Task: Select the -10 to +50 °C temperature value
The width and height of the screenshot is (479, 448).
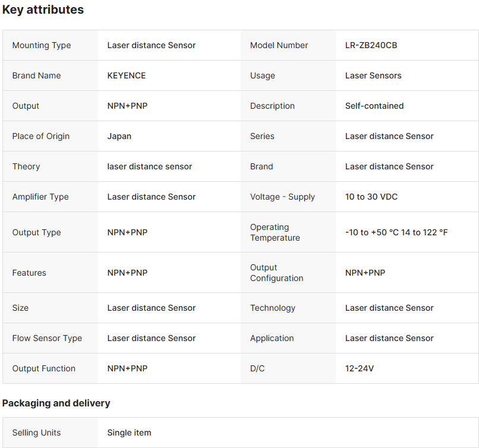Action: 396,232
